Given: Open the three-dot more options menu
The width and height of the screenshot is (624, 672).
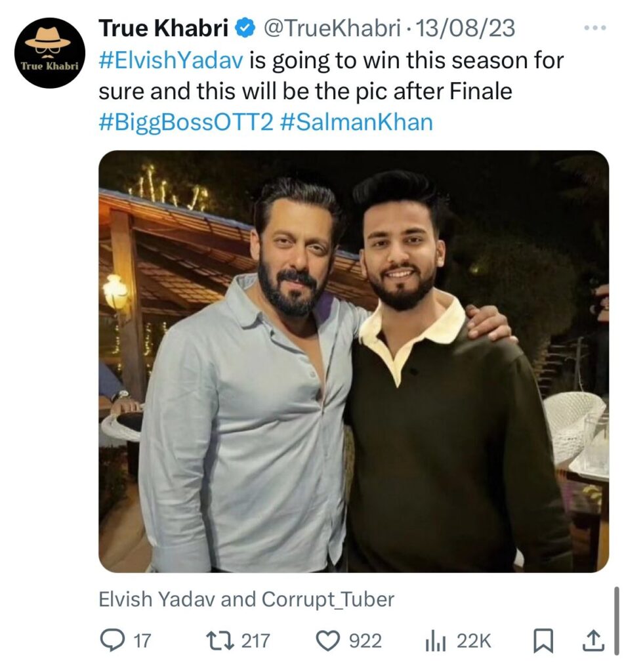Looking at the screenshot, I should [x=594, y=29].
